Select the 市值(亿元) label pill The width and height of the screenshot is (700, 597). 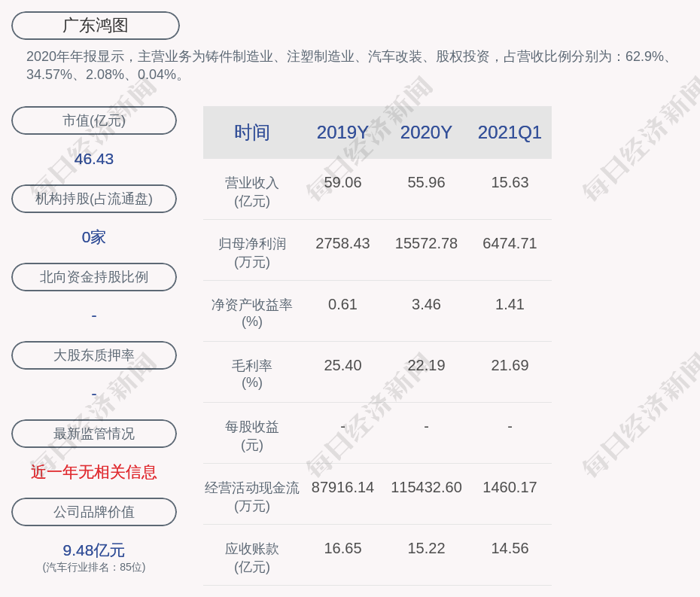point(94,120)
